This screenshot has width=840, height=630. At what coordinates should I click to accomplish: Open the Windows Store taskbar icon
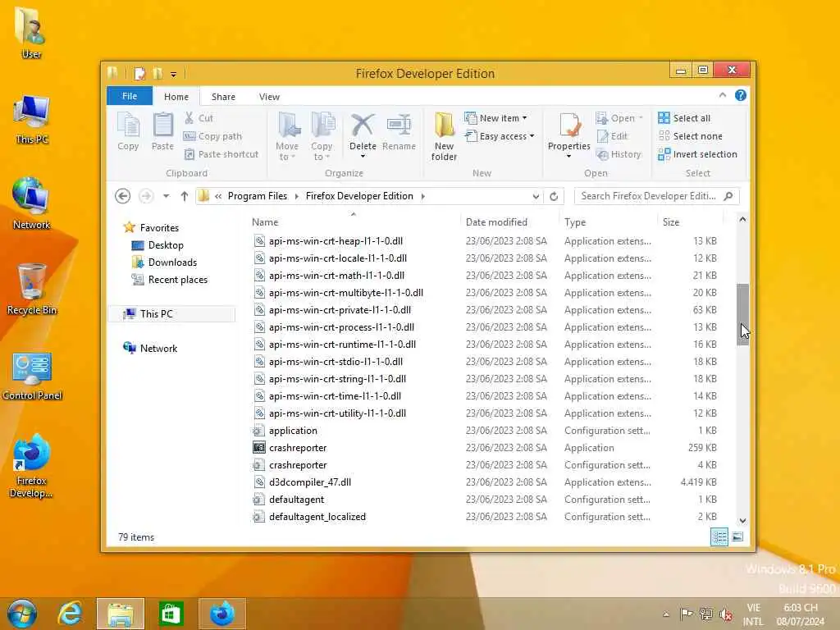171,614
